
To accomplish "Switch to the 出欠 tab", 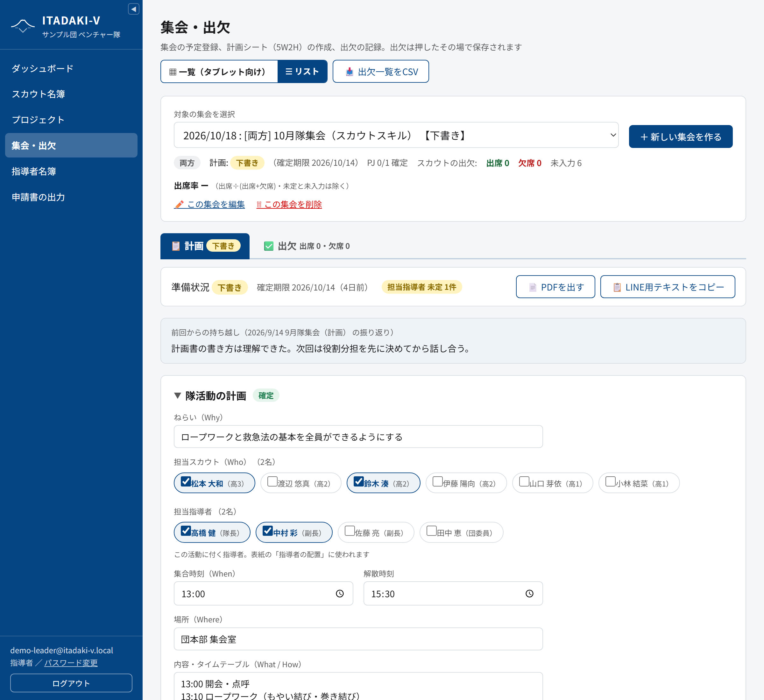I will pos(306,246).
